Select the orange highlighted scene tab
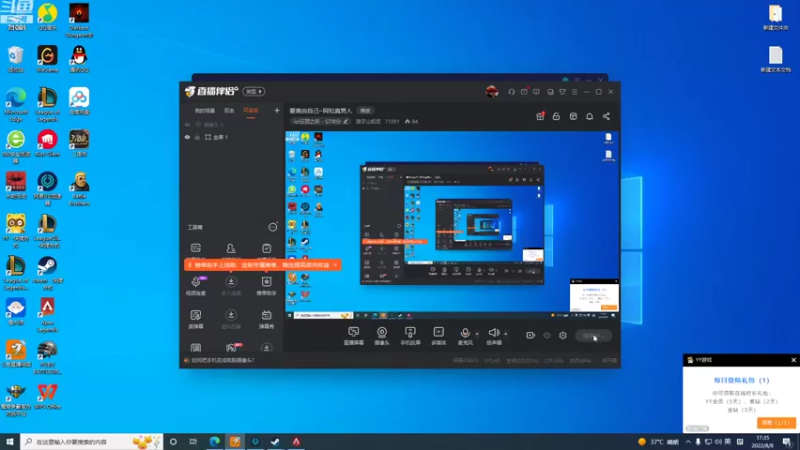Viewport: 800px width, 450px height. pos(251,111)
